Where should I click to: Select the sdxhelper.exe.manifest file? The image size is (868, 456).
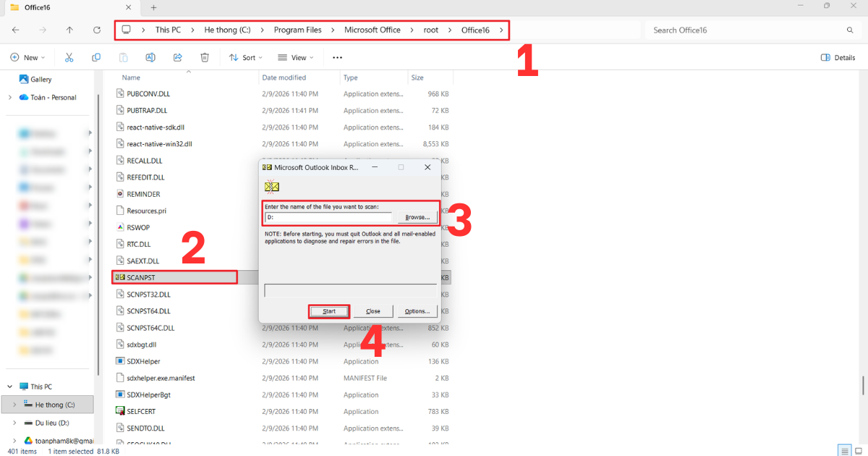[161, 378]
